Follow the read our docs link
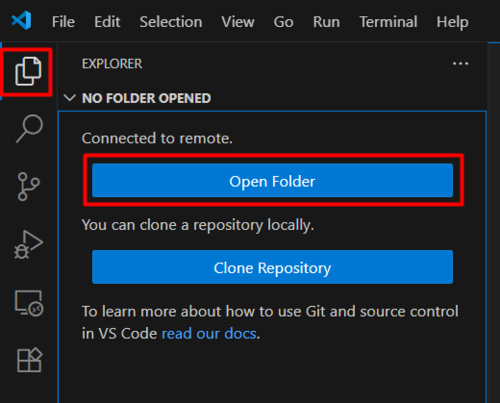This screenshot has width=500, height=403. pos(209,333)
